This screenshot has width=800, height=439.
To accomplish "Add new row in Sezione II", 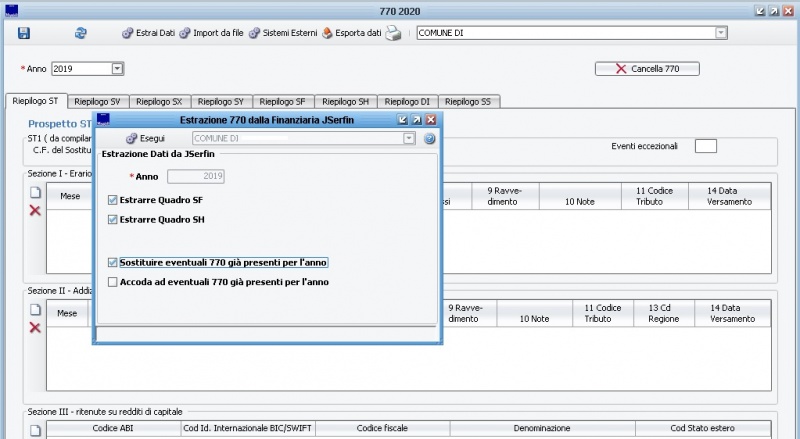I will click(35, 309).
